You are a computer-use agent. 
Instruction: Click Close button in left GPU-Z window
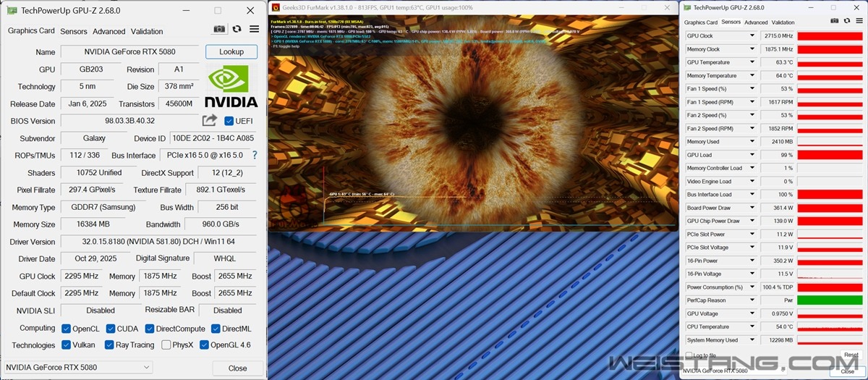point(238,368)
